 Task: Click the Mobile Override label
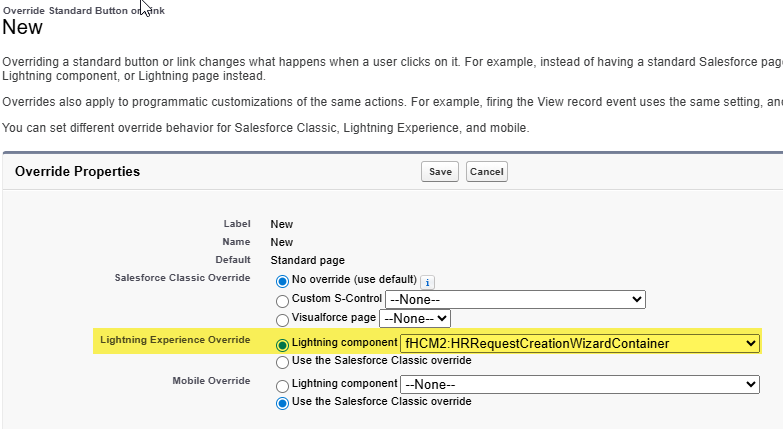coord(212,382)
